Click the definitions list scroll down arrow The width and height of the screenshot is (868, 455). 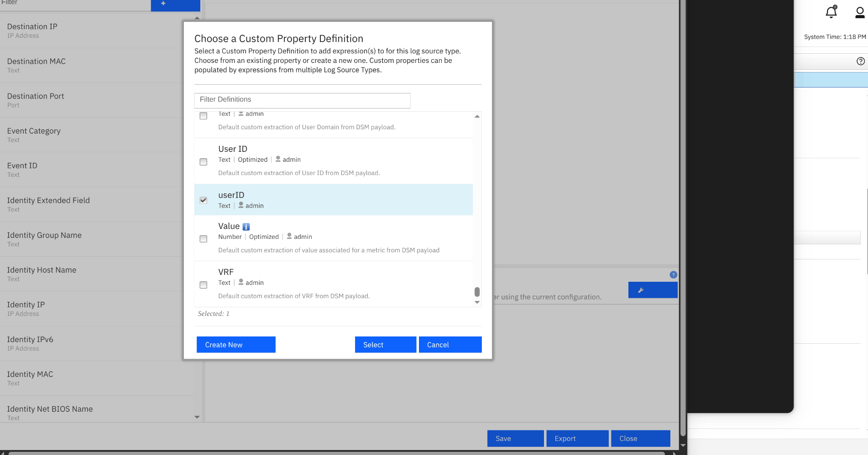(x=477, y=302)
